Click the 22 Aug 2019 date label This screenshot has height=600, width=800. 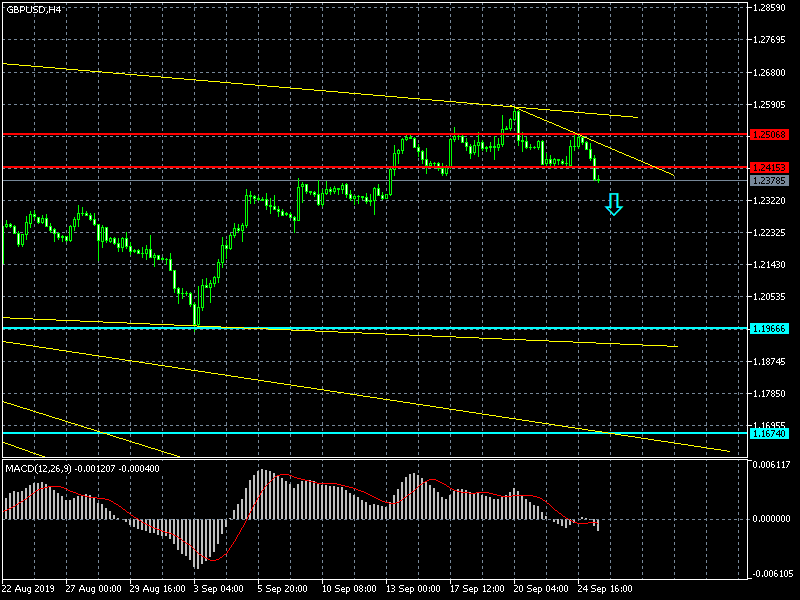click(x=30, y=589)
